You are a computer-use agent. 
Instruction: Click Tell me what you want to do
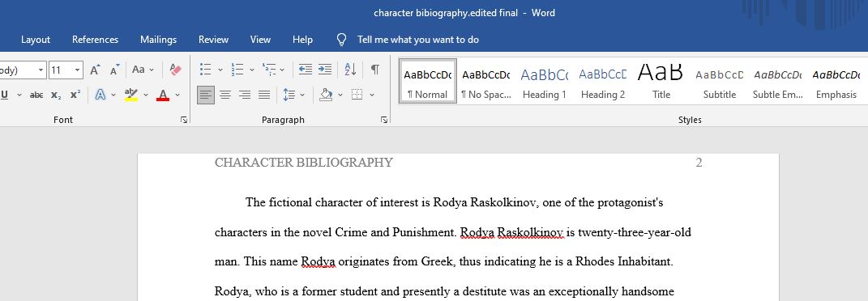(x=418, y=40)
